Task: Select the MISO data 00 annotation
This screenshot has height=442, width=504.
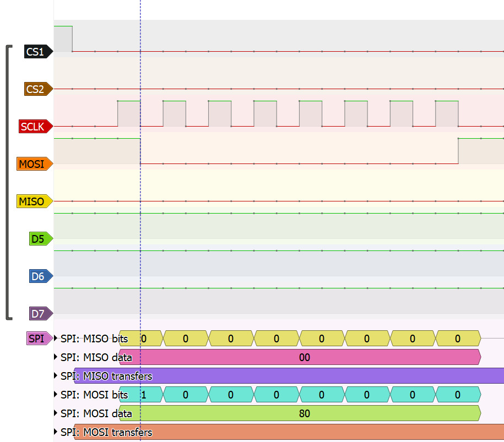Action: point(300,357)
